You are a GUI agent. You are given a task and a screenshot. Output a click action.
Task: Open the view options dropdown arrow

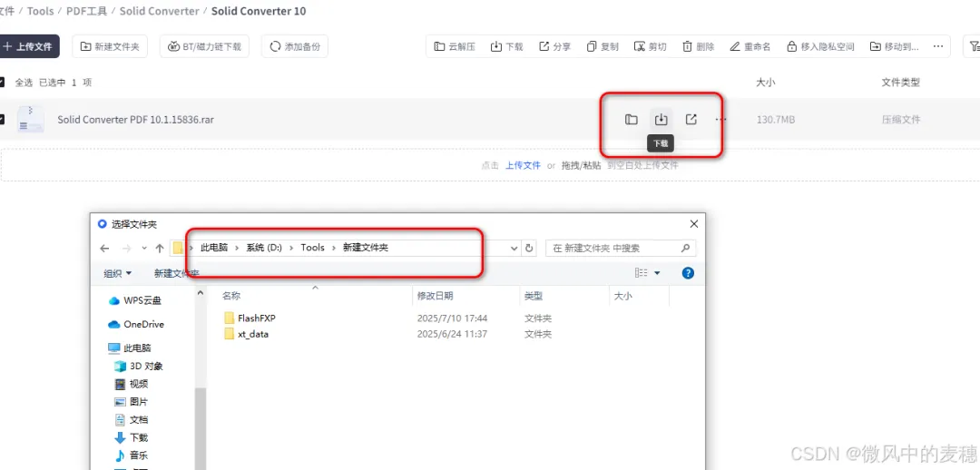(657, 273)
